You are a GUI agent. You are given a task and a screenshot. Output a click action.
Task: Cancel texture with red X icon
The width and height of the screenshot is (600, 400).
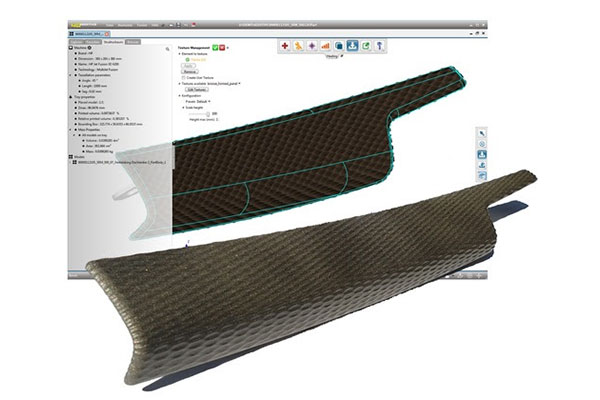tap(222, 47)
